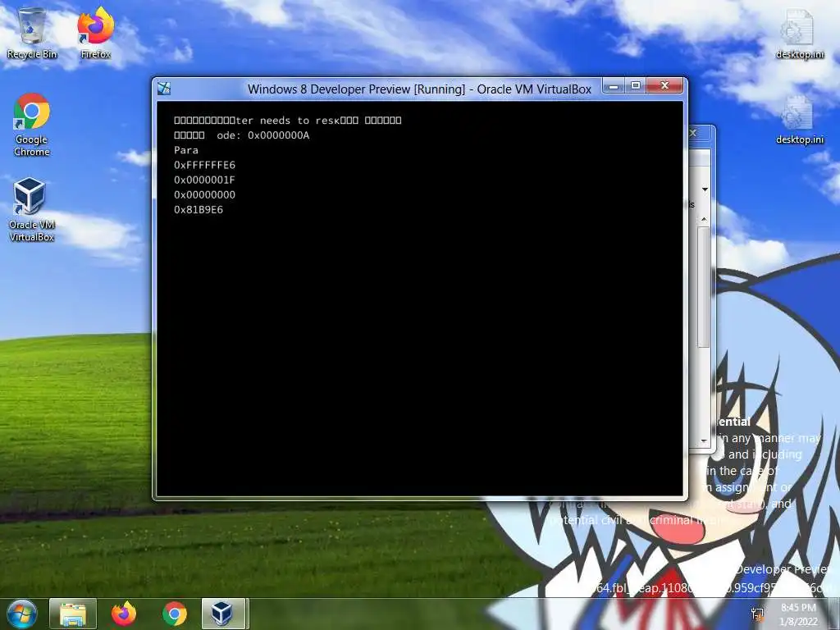Activate the VirtualBox taskbar button
Screen dimensions: 840x630
(223, 614)
